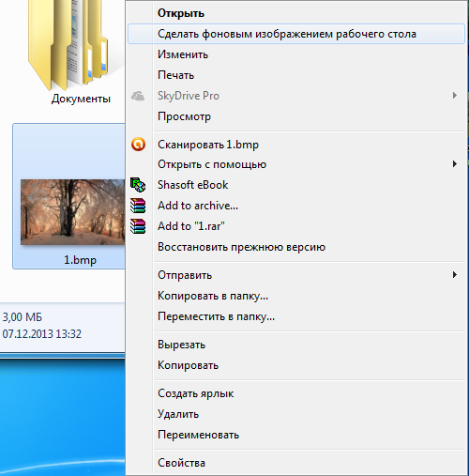Choose Копировать в папку... entry

pyautogui.click(x=295, y=296)
